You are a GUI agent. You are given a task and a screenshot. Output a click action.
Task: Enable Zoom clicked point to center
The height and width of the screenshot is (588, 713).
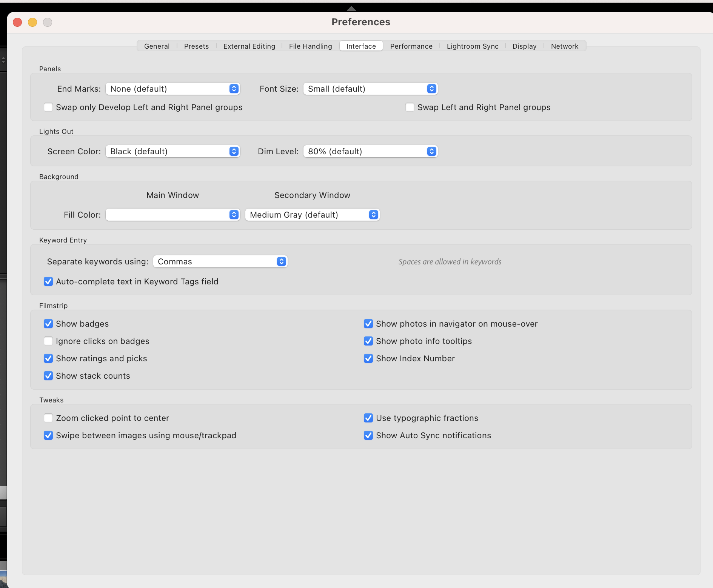(x=48, y=418)
